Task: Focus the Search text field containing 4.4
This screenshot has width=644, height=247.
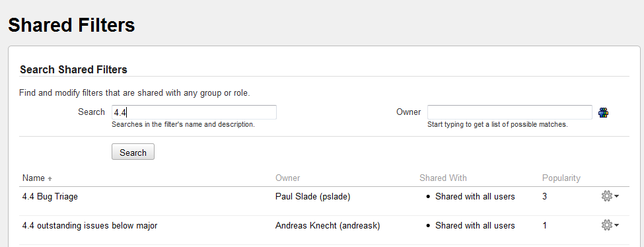Action: 194,112
